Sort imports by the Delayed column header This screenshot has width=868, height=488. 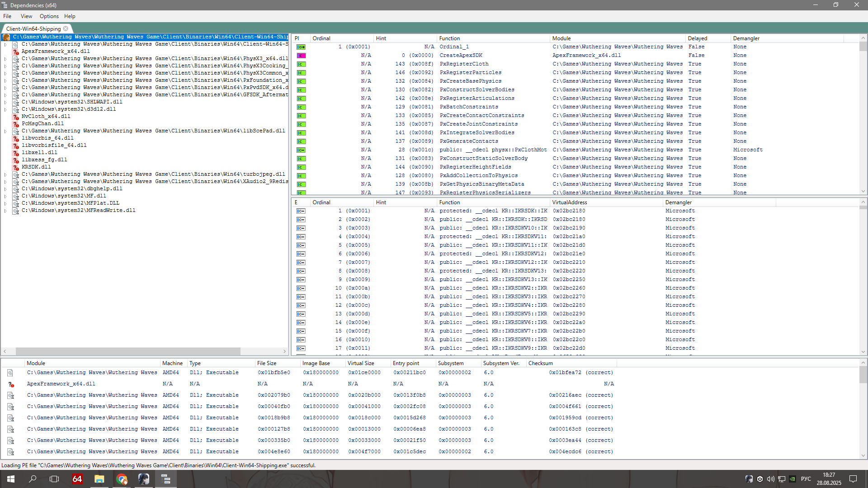[x=698, y=38]
